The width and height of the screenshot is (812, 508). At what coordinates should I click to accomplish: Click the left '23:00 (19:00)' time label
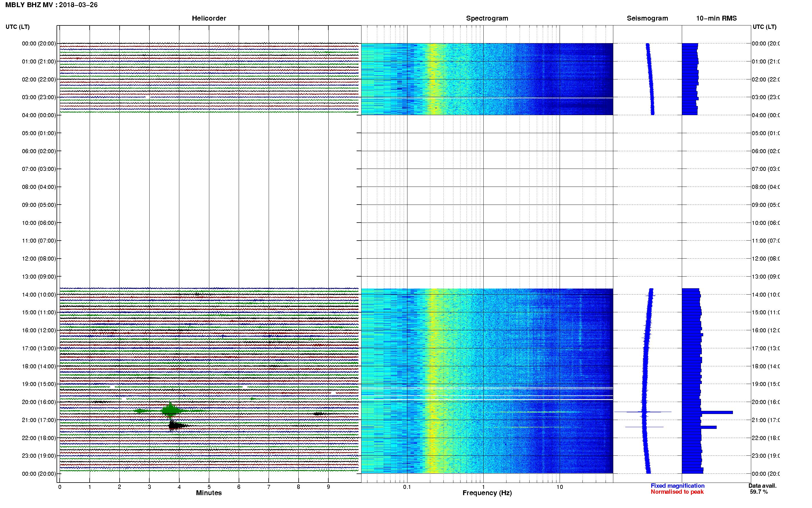click(39, 456)
